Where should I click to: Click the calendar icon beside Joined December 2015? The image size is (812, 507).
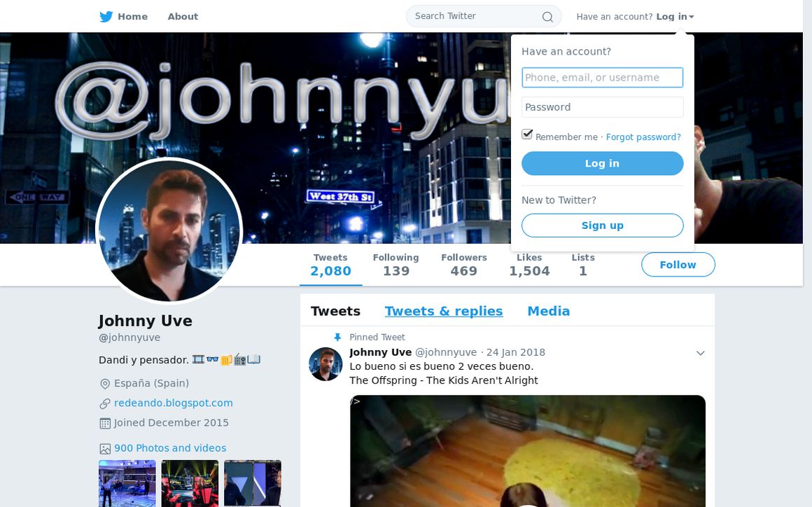(104, 423)
